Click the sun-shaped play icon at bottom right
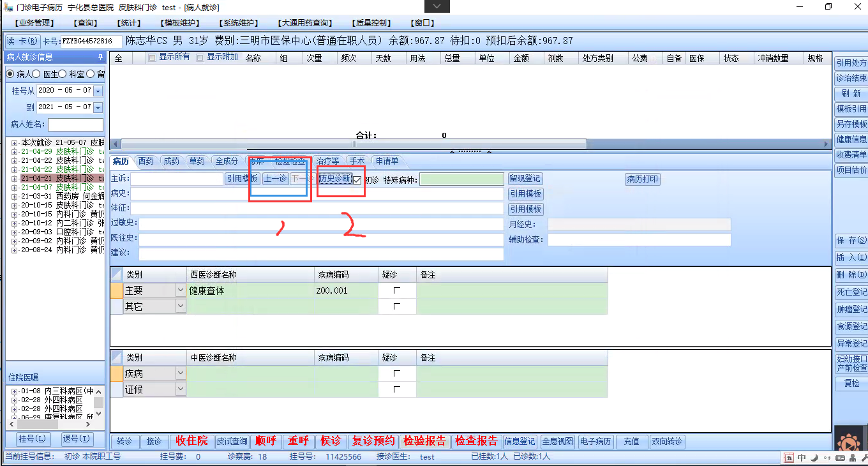868x466 pixels. pyautogui.click(x=848, y=441)
